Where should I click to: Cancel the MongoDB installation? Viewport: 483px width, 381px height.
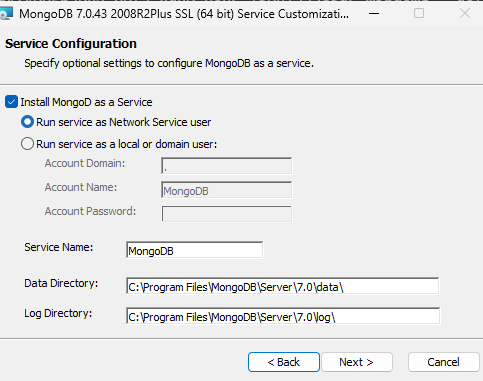[x=443, y=362]
